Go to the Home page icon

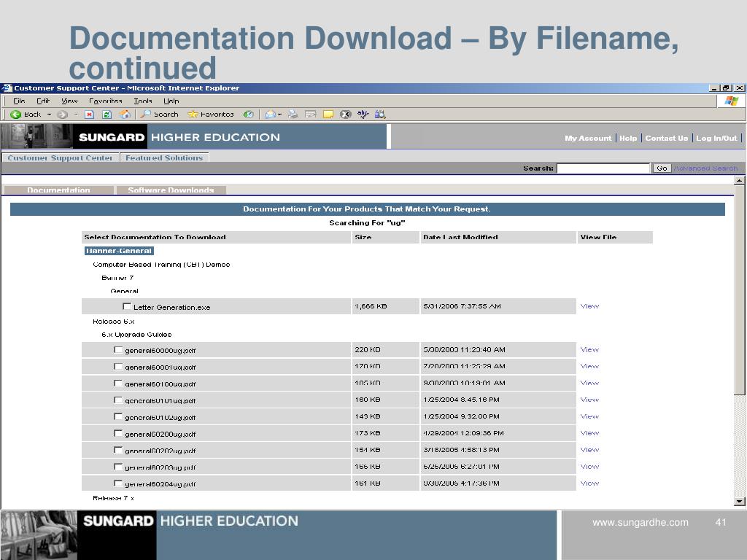[x=125, y=114]
